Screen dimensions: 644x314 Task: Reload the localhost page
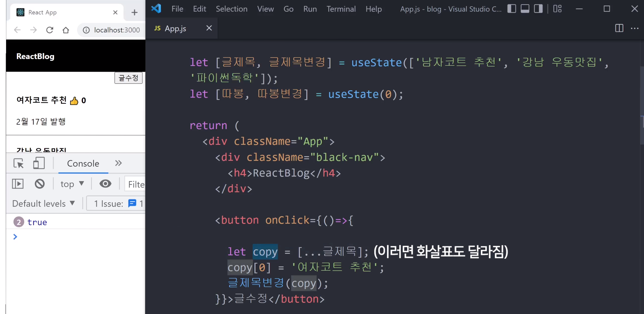[50, 30]
